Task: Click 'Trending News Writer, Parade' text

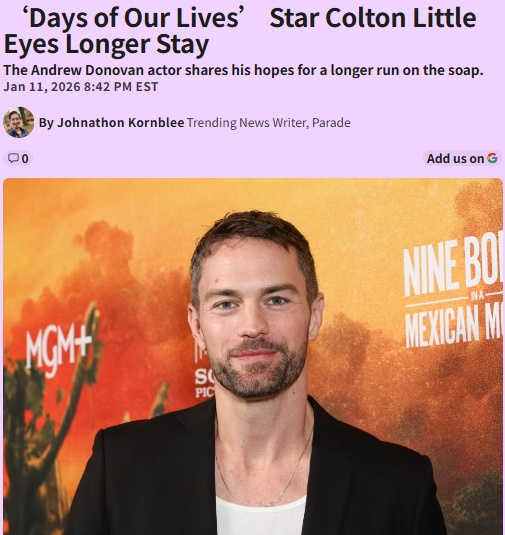Action: pyautogui.click(x=269, y=123)
